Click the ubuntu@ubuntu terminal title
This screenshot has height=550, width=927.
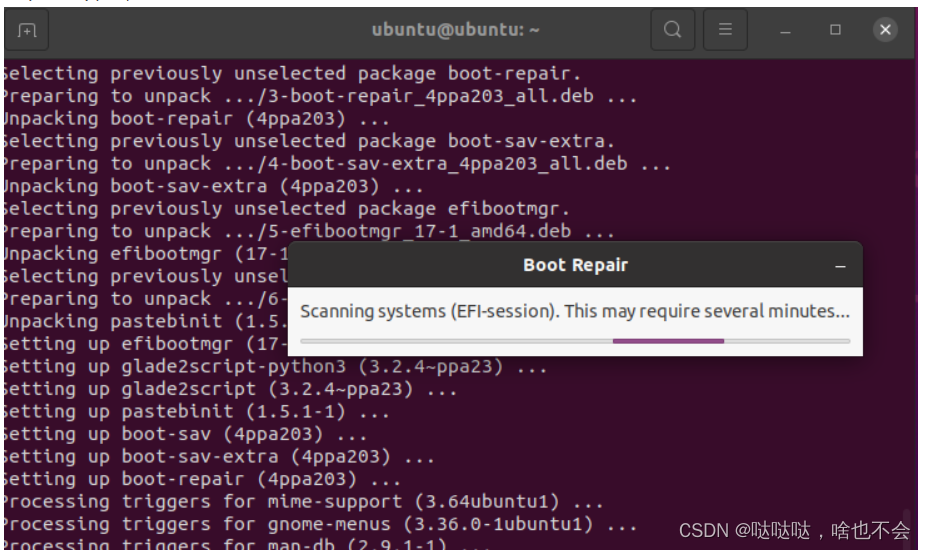(x=455, y=30)
